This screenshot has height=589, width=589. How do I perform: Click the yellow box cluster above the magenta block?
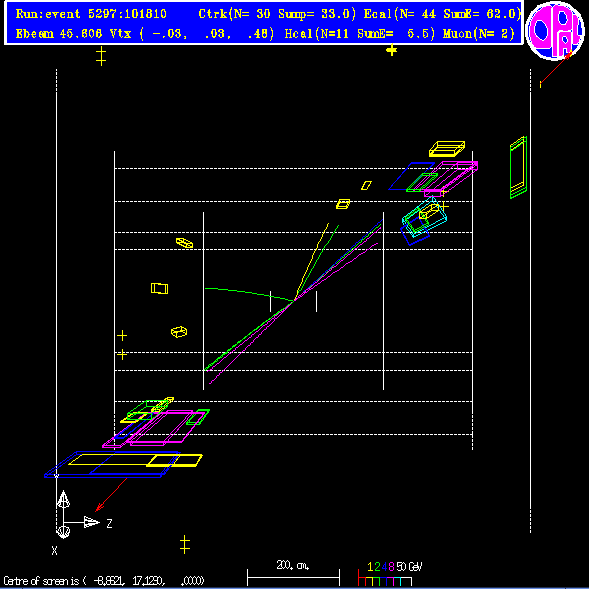[x=447, y=149]
